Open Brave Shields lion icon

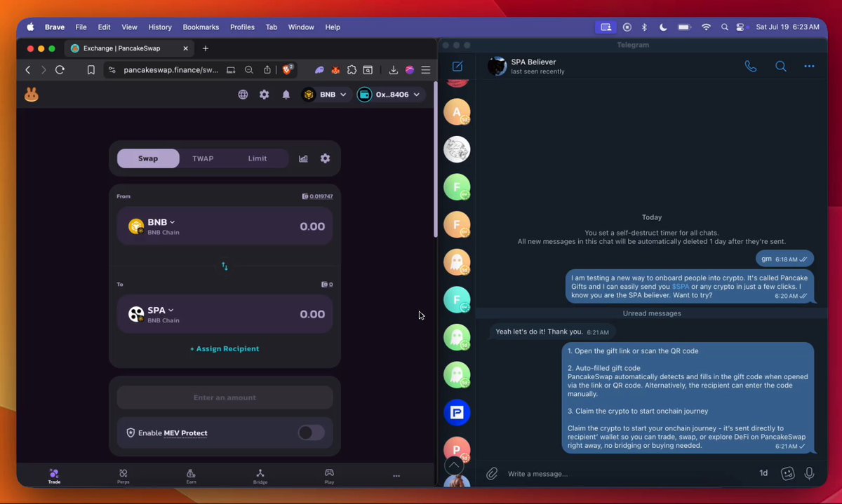tap(288, 69)
